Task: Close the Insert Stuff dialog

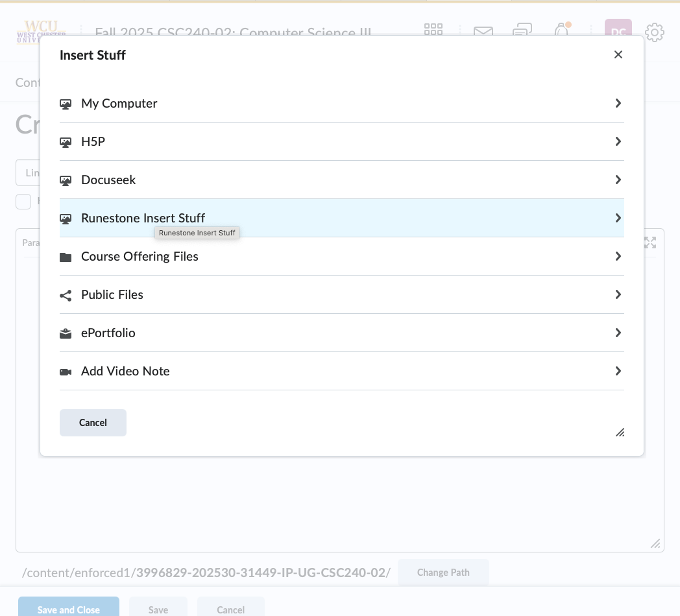Action: (618, 54)
